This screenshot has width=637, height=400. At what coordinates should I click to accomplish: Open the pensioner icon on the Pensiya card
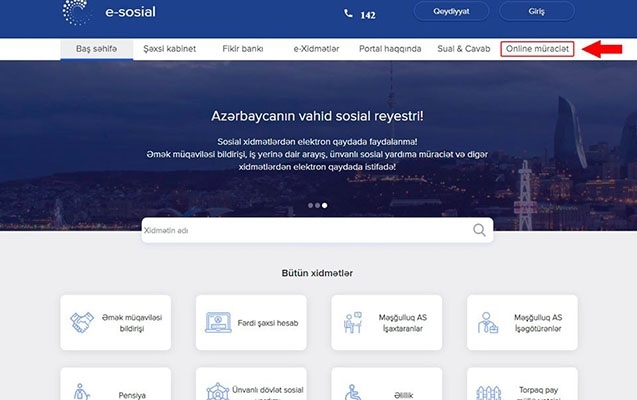(x=81, y=392)
